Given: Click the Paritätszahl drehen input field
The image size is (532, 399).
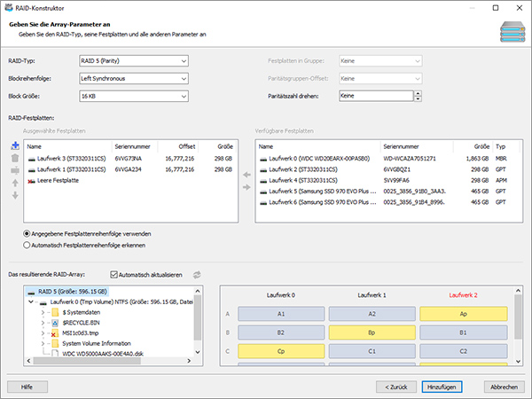Looking at the screenshot, I should click(376, 96).
